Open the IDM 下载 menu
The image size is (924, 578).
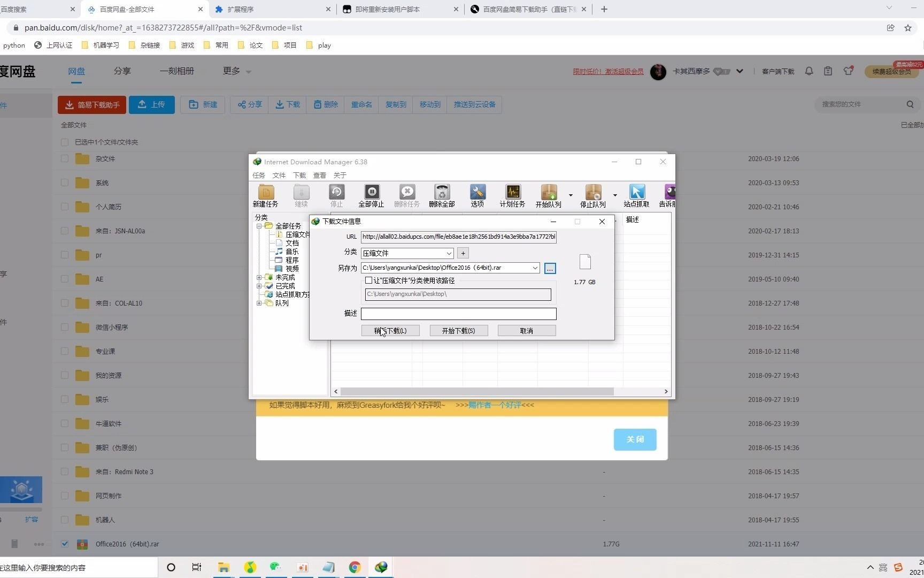tap(299, 175)
